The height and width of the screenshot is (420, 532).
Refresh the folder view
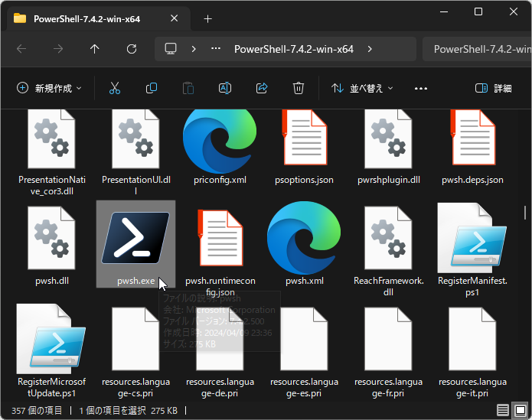(132, 49)
